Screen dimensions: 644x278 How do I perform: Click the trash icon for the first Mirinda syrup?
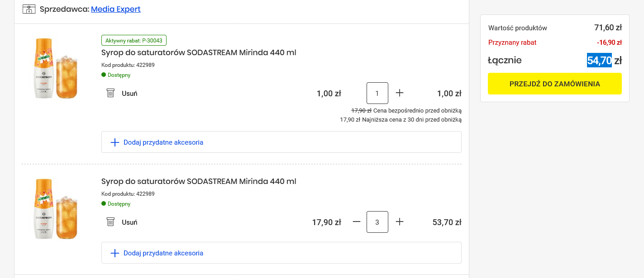click(x=110, y=93)
